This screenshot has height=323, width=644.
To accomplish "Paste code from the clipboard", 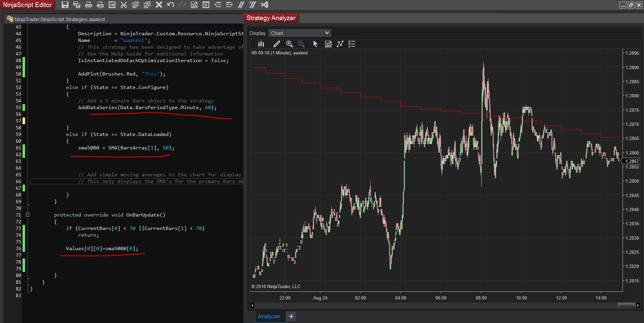I will click(147, 5).
